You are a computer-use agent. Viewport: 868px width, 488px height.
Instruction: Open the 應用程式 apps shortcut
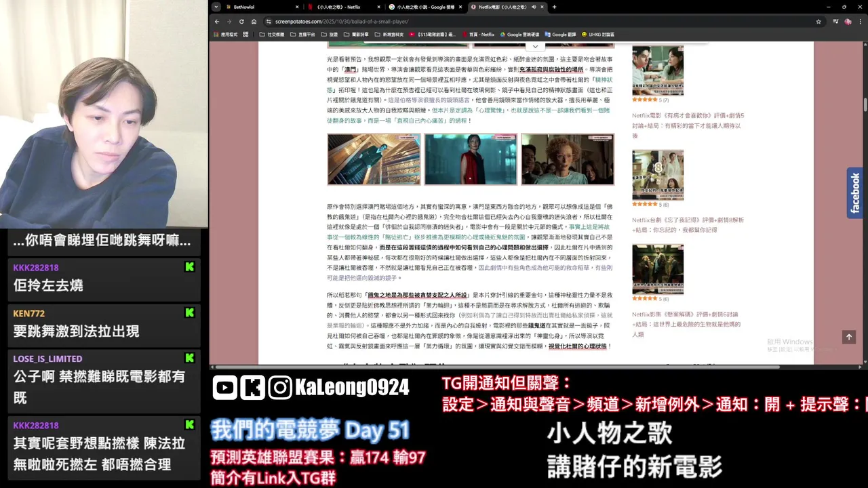[224, 34]
